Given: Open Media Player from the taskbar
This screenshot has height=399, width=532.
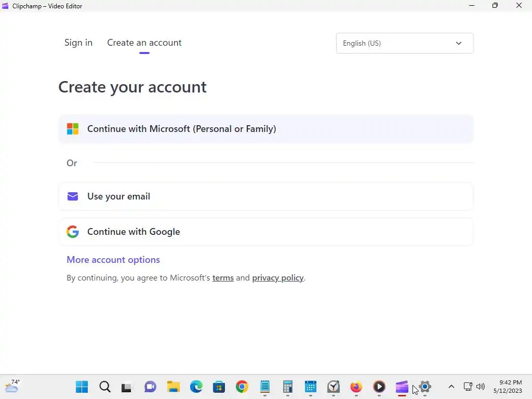Looking at the screenshot, I should click(379, 387).
